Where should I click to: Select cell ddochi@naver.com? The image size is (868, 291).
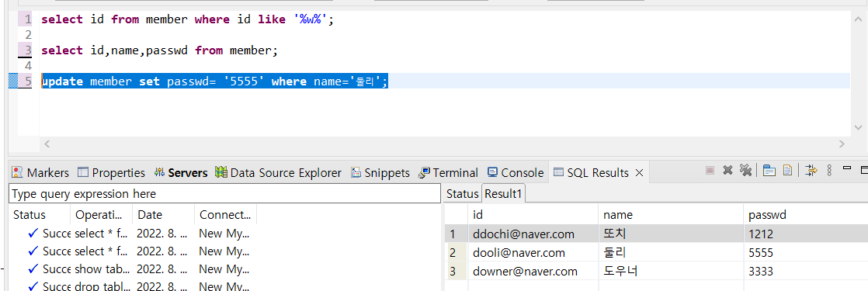click(x=533, y=234)
